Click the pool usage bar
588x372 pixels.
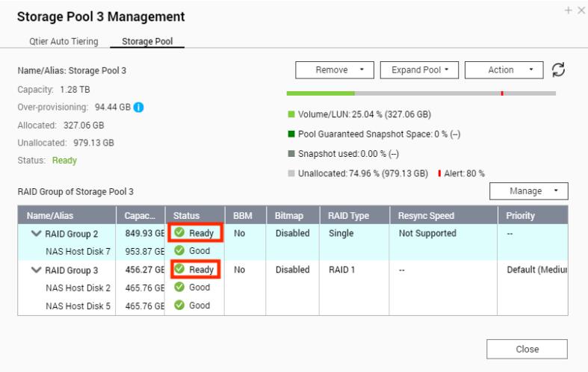[x=421, y=93]
